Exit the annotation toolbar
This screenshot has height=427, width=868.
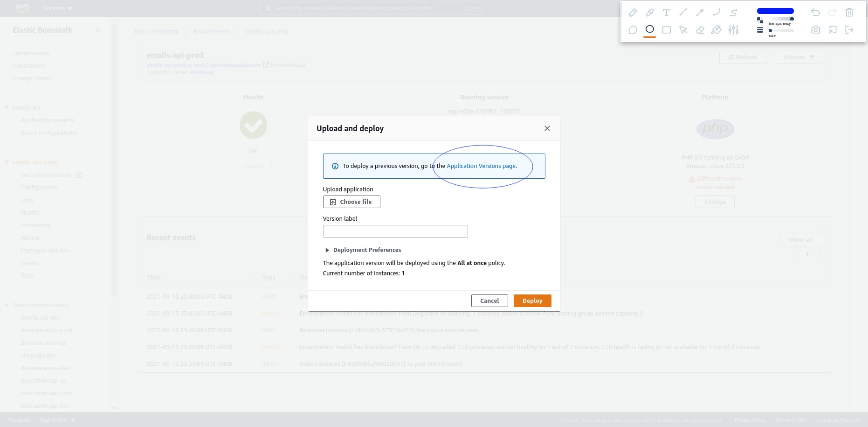click(x=849, y=30)
